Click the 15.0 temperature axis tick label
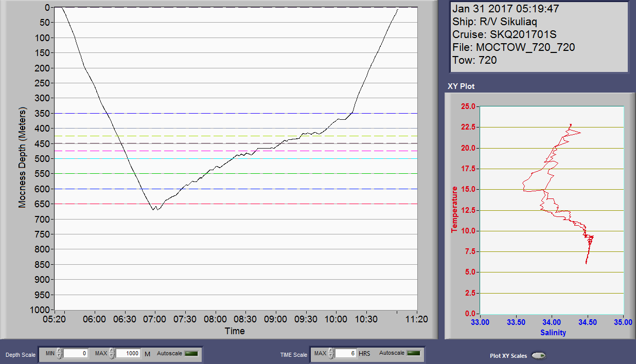 (x=469, y=189)
